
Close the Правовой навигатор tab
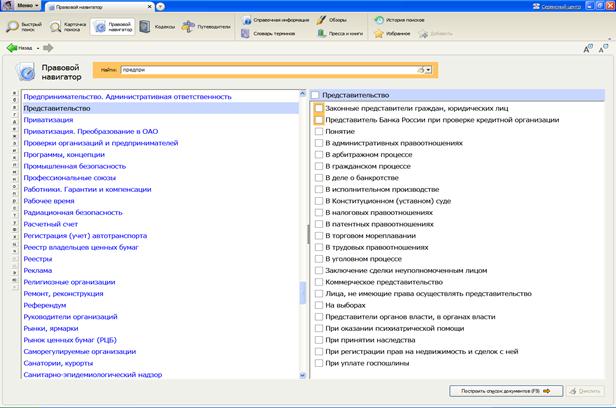(x=150, y=7)
